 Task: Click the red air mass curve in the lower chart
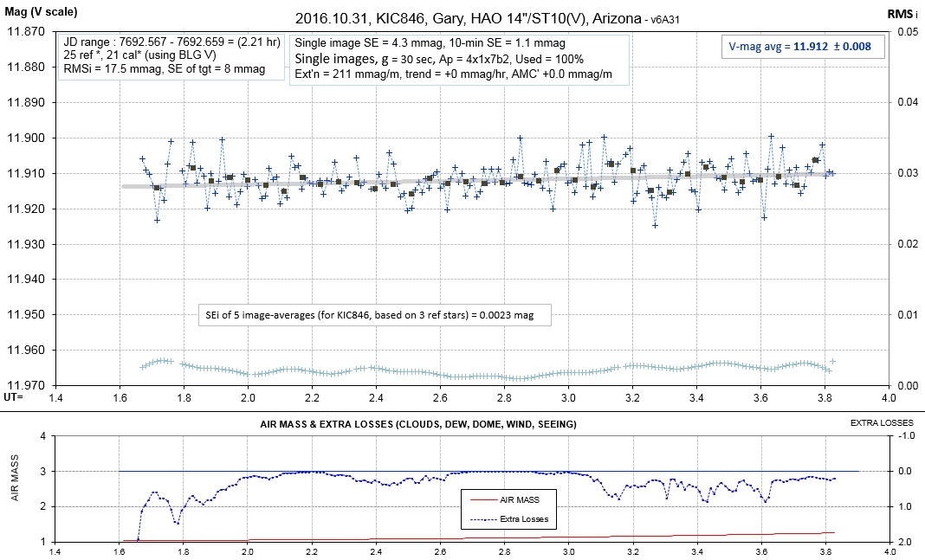[478, 538]
